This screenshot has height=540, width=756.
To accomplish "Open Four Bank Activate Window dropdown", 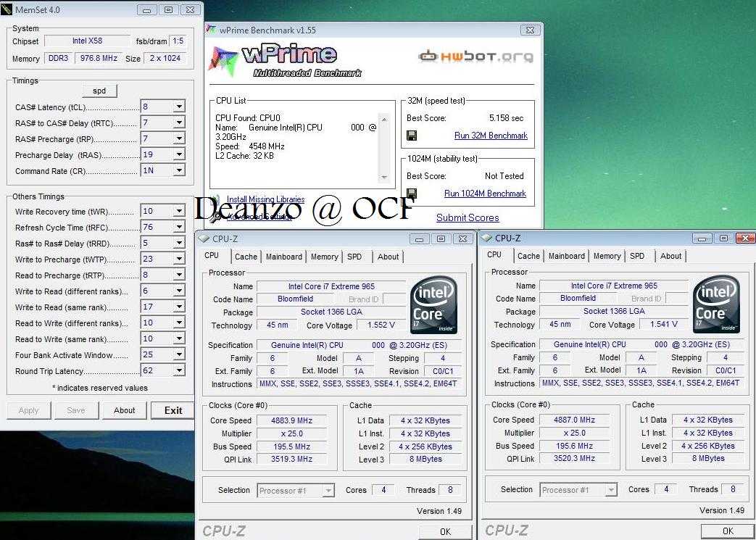I will pyautogui.click(x=179, y=354).
